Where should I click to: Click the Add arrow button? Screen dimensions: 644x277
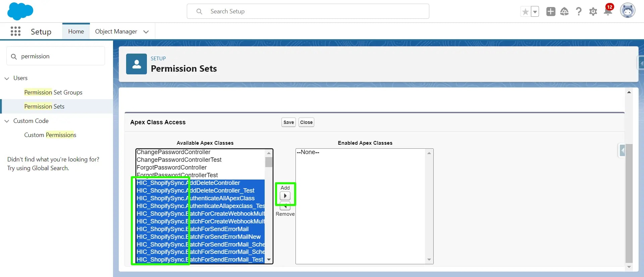click(285, 196)
